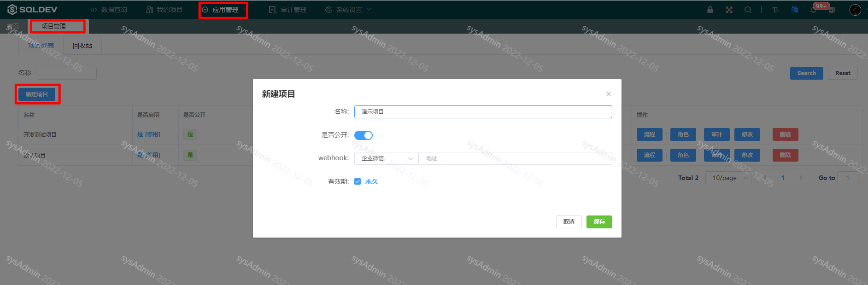Click the lock screen icon
Image resolution: width=868 pixels, height=285 pixels.
pyautogui.click(x=710, y=10)
